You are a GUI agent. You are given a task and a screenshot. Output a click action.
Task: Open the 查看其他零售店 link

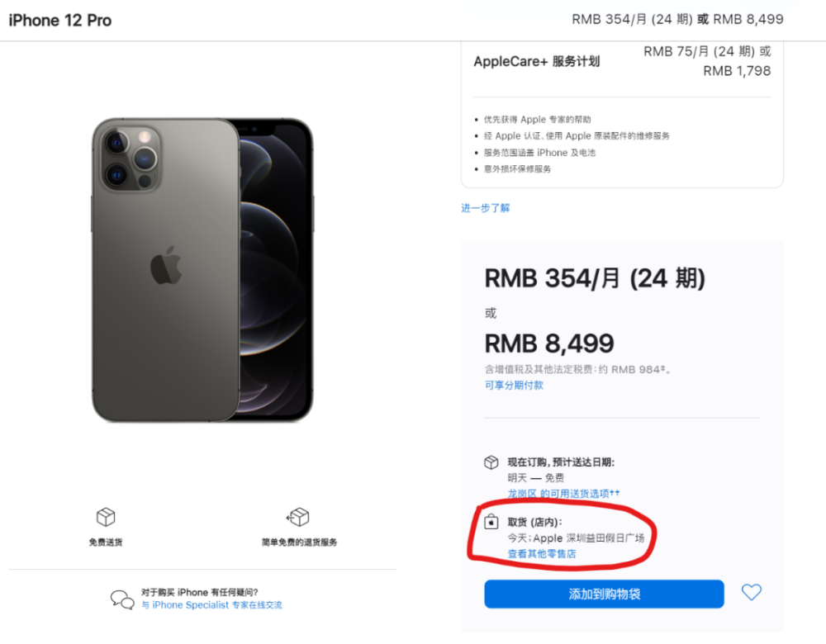tap(542, 554)
